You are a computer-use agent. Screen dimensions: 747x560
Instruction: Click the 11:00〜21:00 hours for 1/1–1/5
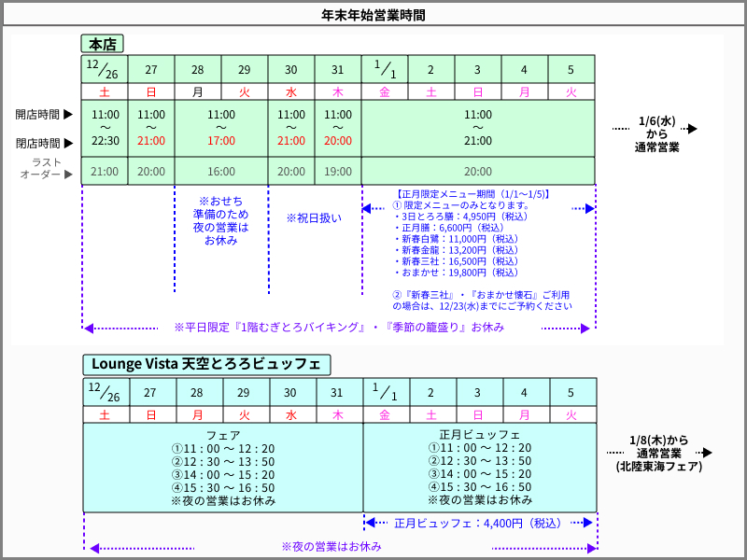pos(478,128)
